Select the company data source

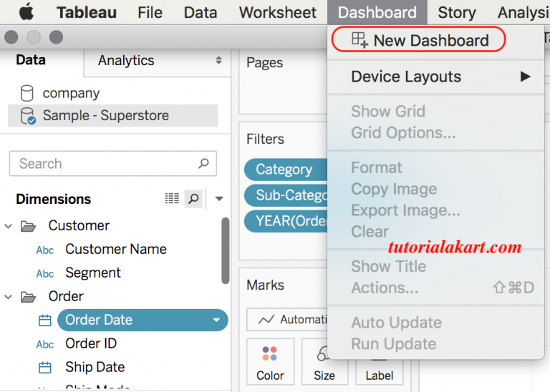71,93
